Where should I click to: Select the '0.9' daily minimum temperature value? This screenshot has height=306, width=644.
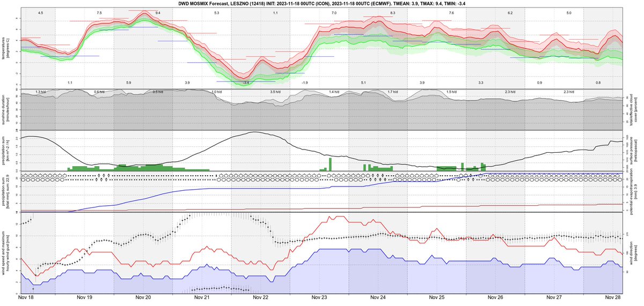click(539, 83)
